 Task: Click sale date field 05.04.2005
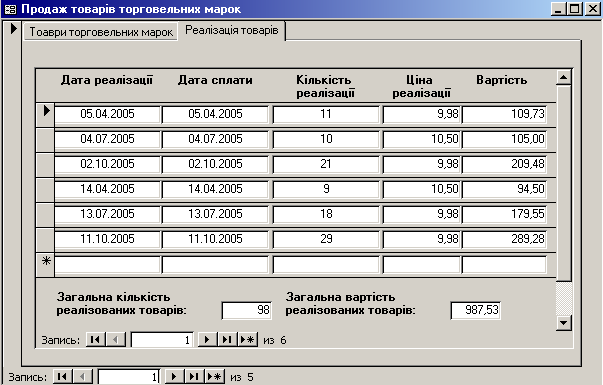pos(107,114)
